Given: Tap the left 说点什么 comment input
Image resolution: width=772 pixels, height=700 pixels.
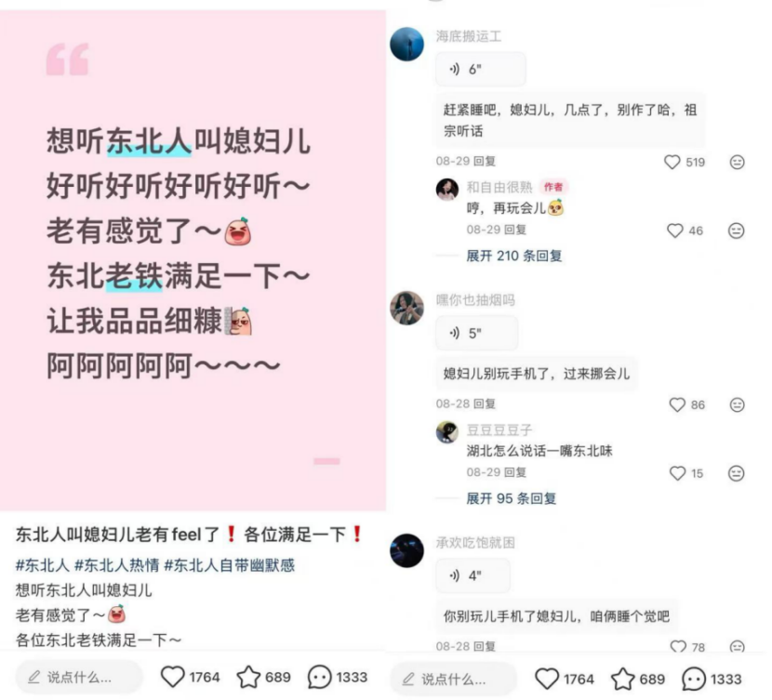Looking at the screenshot, I should click(79, 678).
